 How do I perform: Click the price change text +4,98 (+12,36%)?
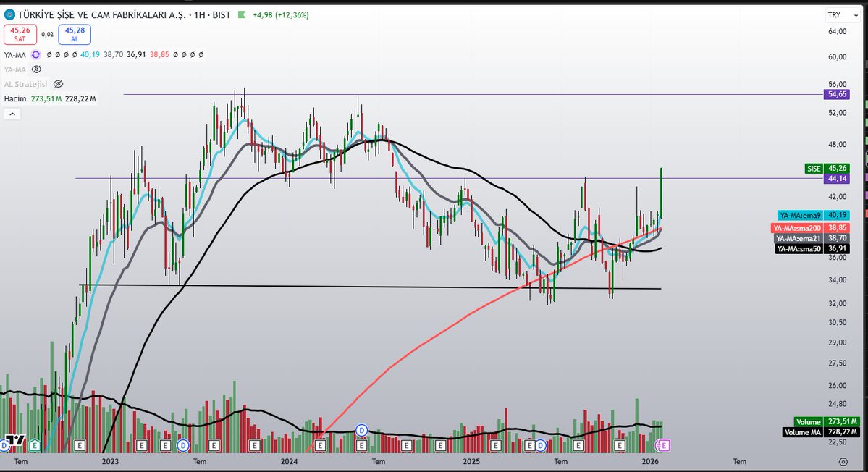[x=281, y=15]
